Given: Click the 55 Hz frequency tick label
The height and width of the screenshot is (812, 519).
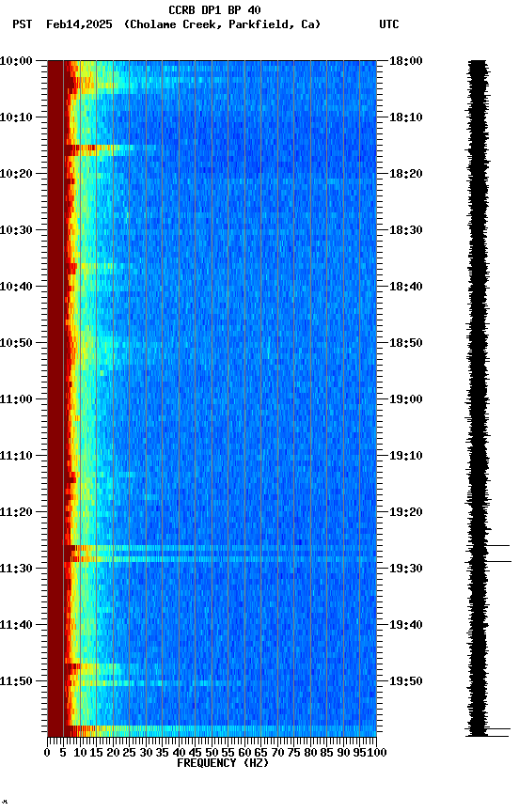Looking at the screenshot, I should pos(228,753).
